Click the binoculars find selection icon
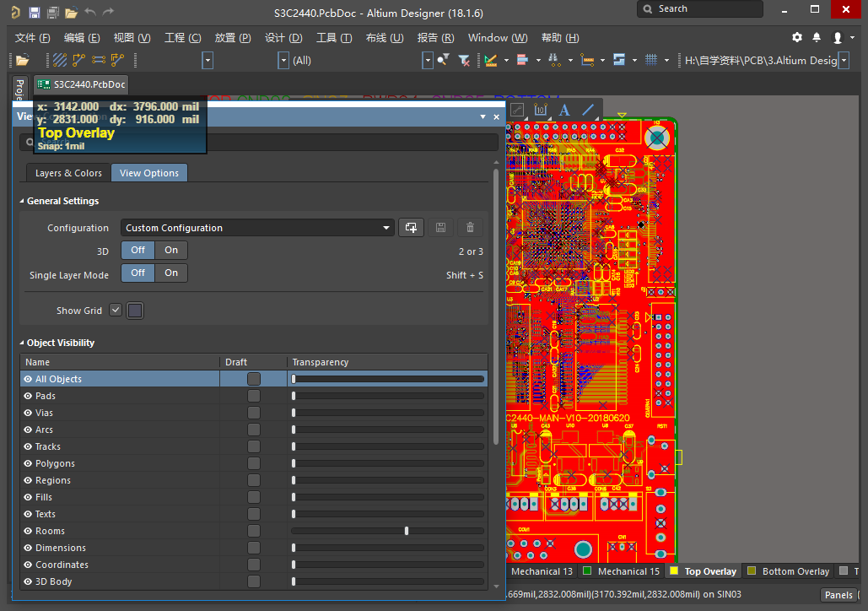This screenshot has width=868, height=611. click(x=554, y=60)
